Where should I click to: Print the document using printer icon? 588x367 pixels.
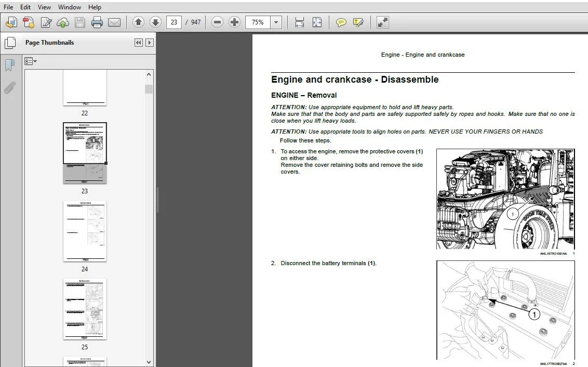97,22
